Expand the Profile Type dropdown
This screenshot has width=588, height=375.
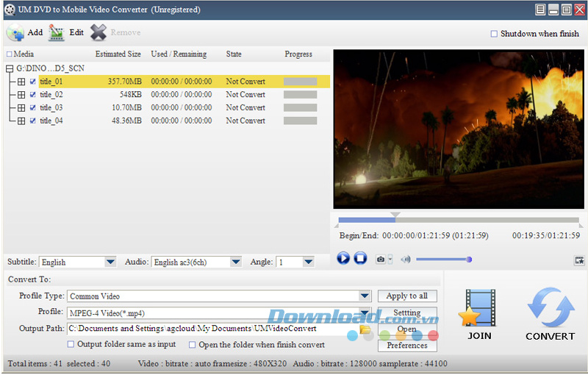pos(365,296)
